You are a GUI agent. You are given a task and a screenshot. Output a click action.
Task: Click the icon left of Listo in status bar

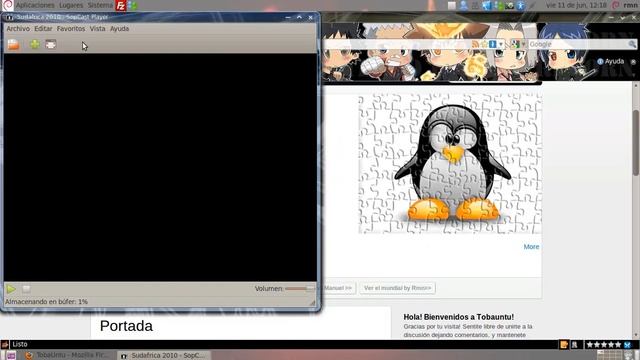click(4, 345)
